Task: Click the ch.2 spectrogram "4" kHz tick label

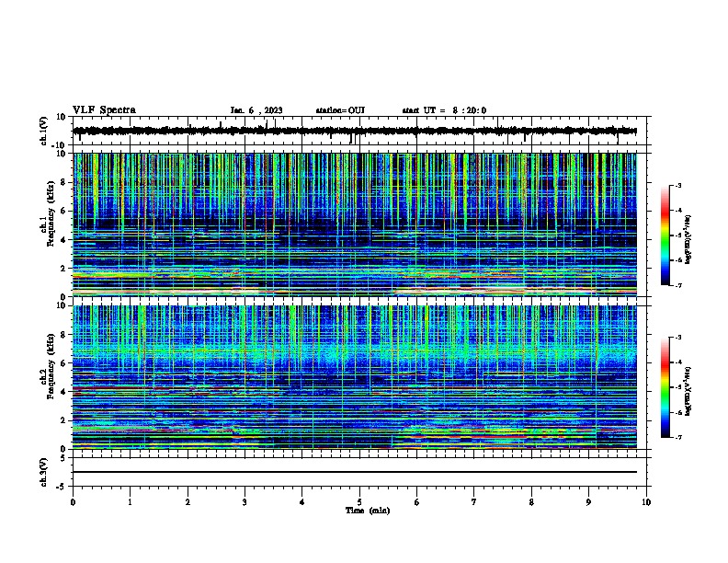Action: [x=64, y=392]
